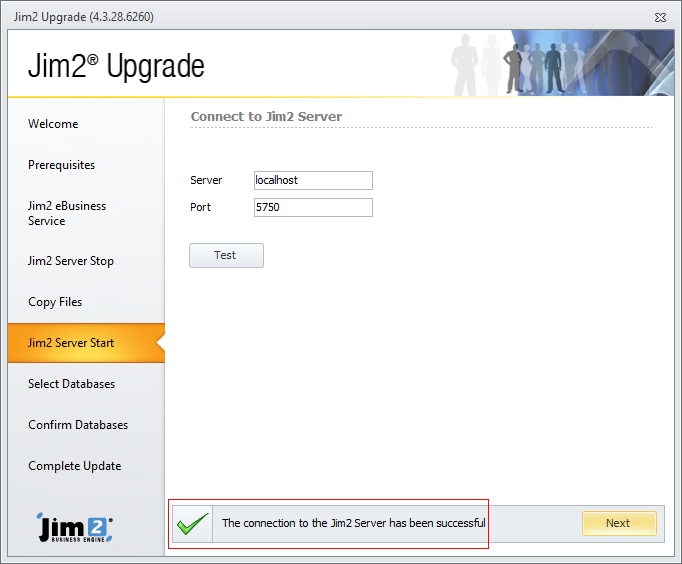Image resolution: width=682 pixels, height=564 pixels.
Task: Proceed with the Next button
Action: [619, 523]
